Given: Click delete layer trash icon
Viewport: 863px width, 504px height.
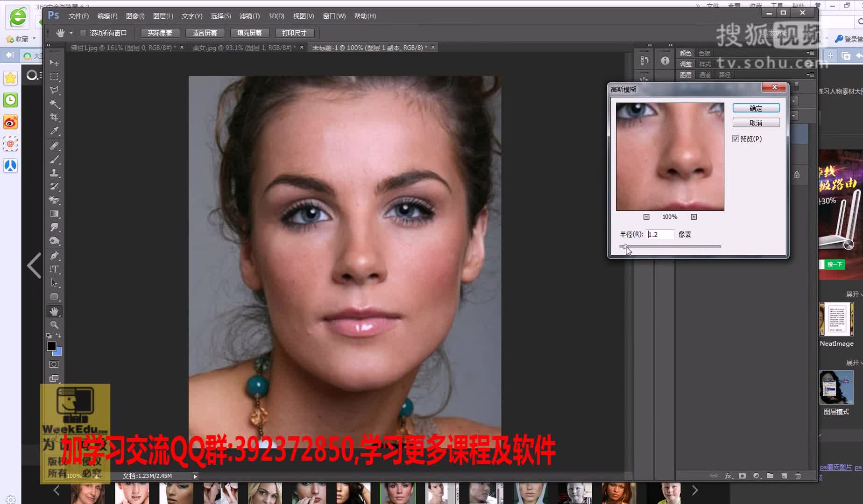Looking at the screenshot, I should pos(798,476).
